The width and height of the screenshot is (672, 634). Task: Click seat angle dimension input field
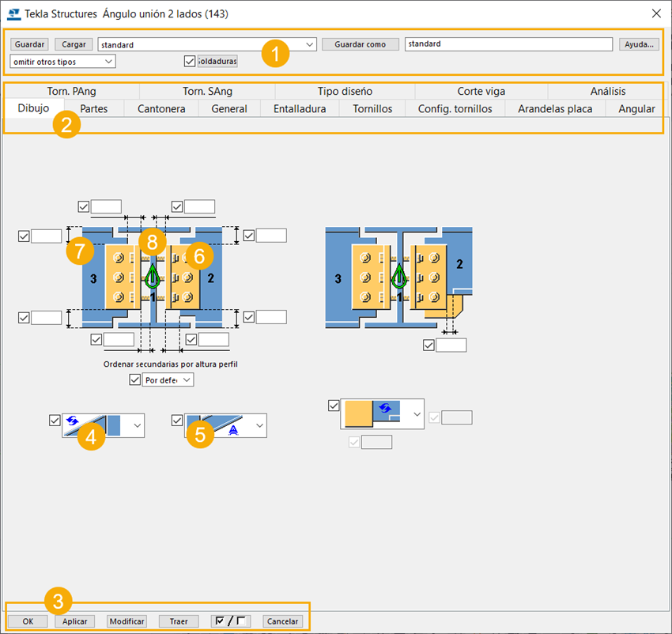tap(451, 345)
